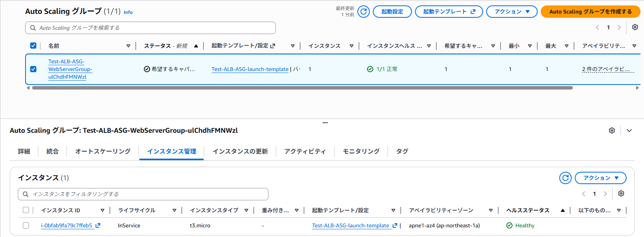644x237 pixels.
Task: Open detail panel settings gear icon
Action: [612, 130]
